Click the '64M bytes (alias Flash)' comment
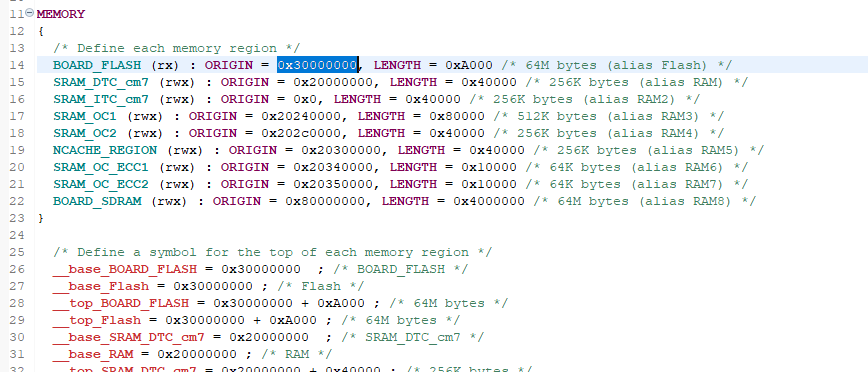This screenshot has height=372, width=868. click(616, 65)
